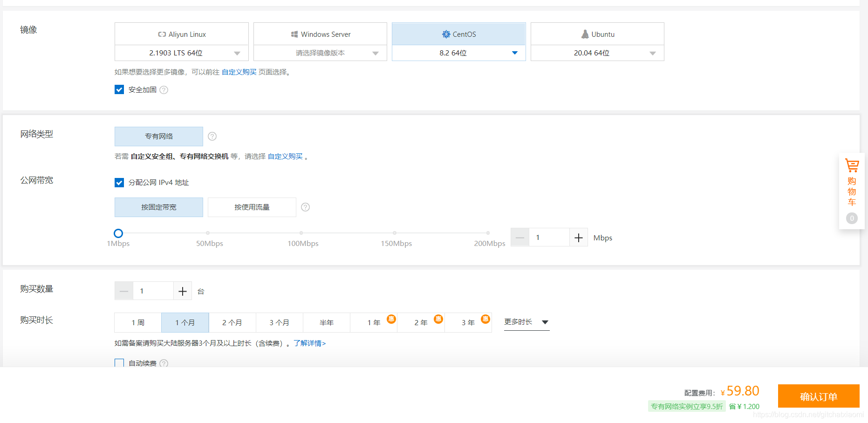Viewport: 868px width, 423px height.
Task: Select the 2 年 duration
Action: (x=421, y=322)
